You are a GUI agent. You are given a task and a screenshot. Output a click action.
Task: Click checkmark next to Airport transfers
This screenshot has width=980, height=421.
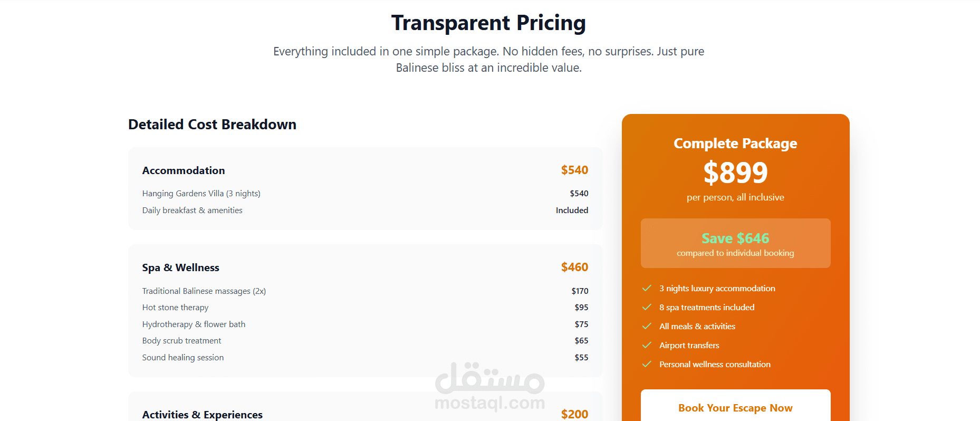[647, 345]
